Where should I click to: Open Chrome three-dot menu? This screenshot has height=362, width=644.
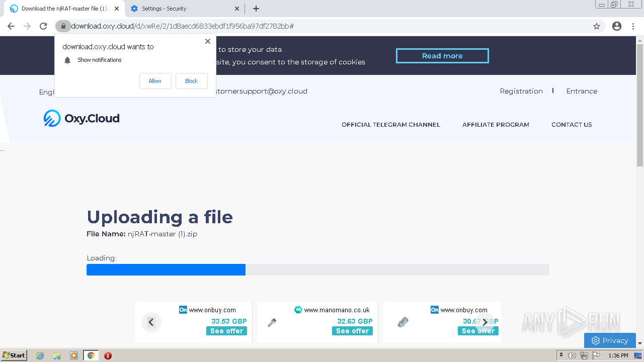coord(633,26)
